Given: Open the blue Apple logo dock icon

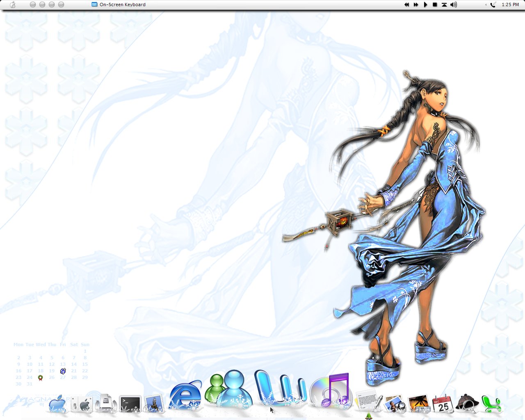Looking at the screenshot, I should 57,404.
